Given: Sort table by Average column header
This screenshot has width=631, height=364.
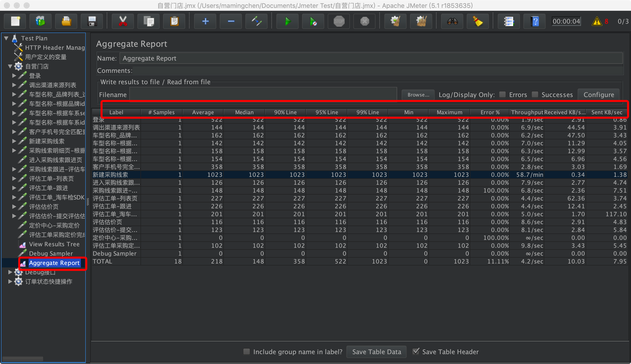Looking at the screenshot, I should click(203, 112).
